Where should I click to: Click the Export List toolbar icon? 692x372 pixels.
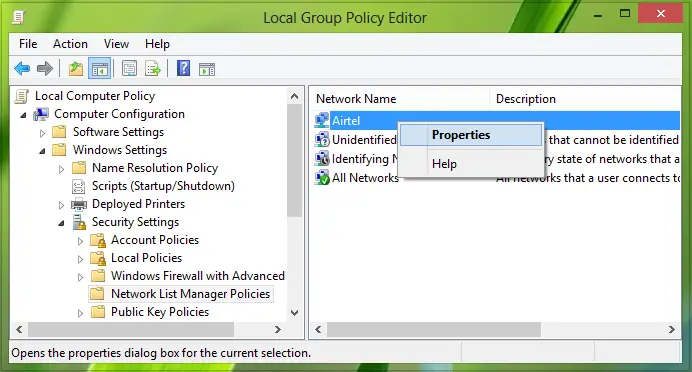click(x=153, y=68)
